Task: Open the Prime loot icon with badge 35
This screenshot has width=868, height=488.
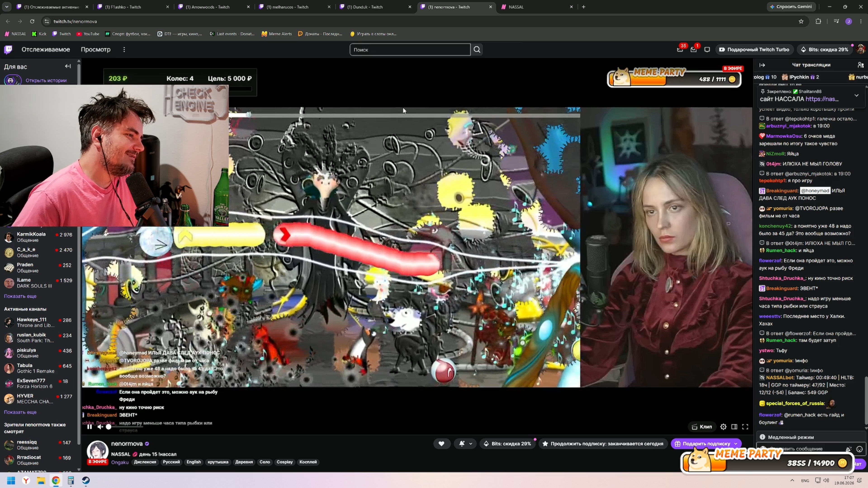Action: 680,50
